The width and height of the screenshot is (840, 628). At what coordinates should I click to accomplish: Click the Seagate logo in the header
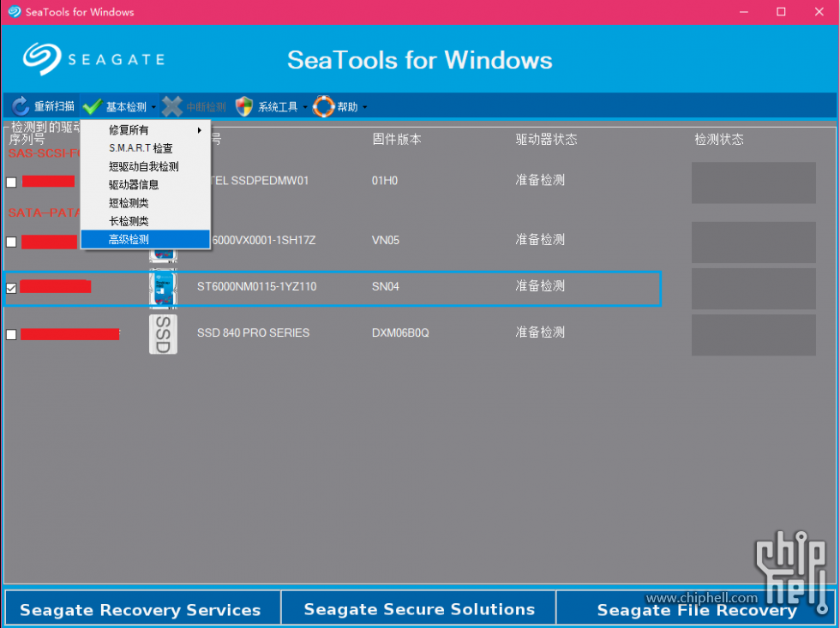coord(93,58)
